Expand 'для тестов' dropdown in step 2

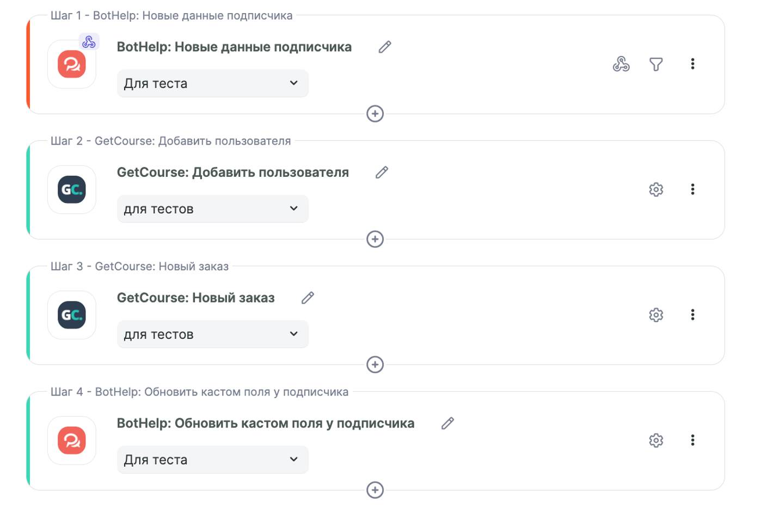tap(212, 209)
